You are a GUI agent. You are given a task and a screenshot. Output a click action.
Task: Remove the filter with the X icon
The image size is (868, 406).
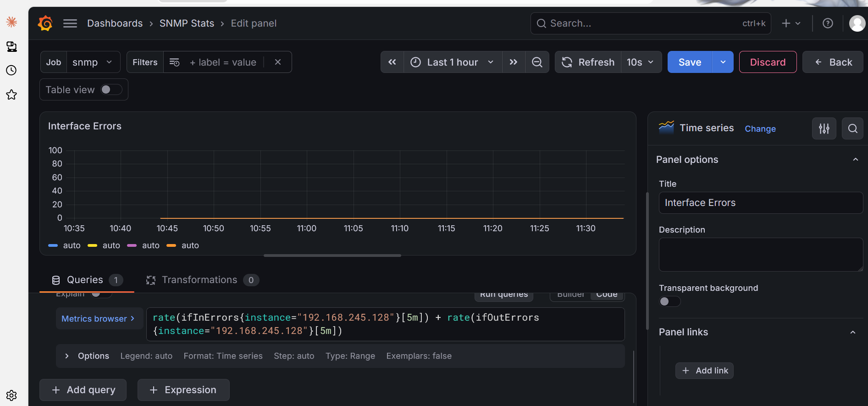[278, 62]
